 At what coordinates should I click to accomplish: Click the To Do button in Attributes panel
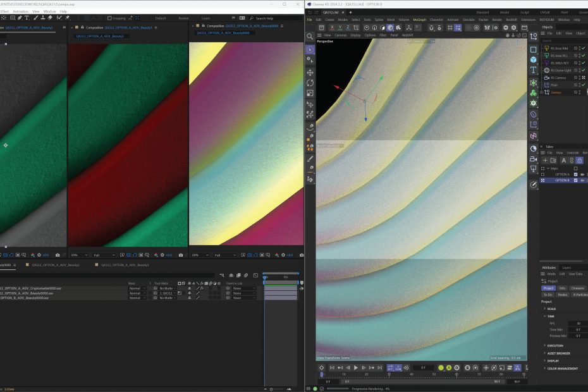[548, 295]
